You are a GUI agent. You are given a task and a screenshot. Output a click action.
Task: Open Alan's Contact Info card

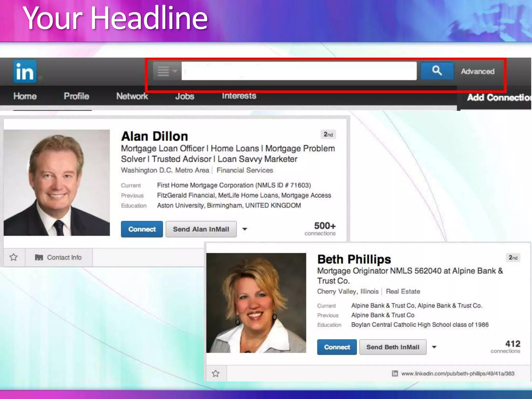click(x=58, y=257)
